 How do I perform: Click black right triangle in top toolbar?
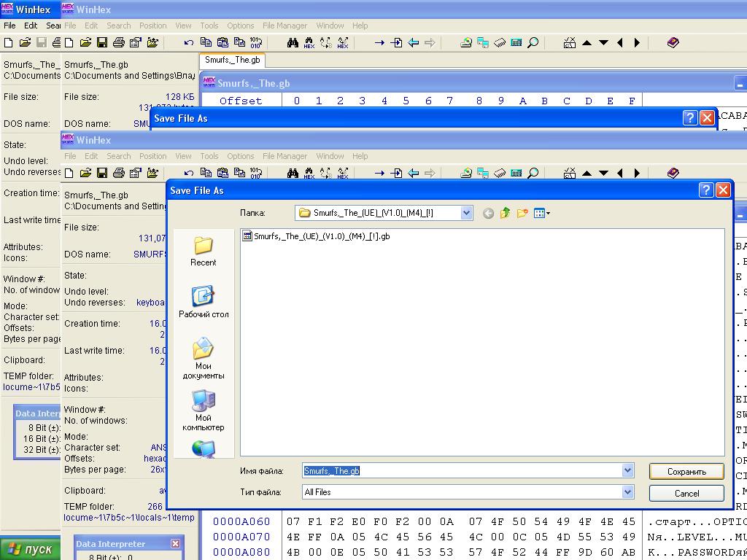[x=637, y=43]
